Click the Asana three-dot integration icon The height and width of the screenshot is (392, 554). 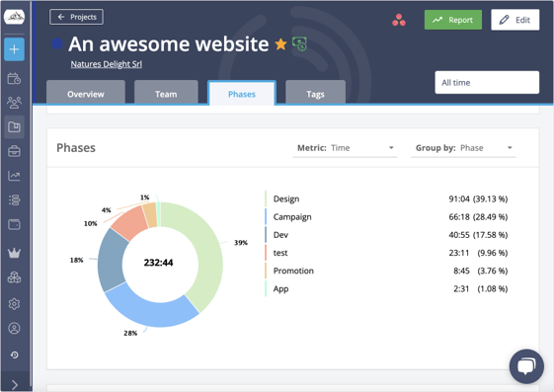click(x=399, y=20)
